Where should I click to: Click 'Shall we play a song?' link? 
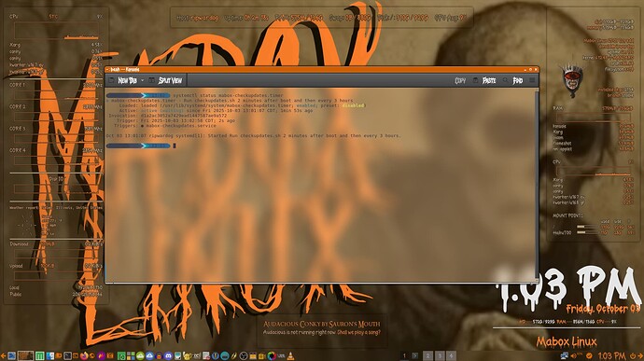tap(358, 332)
